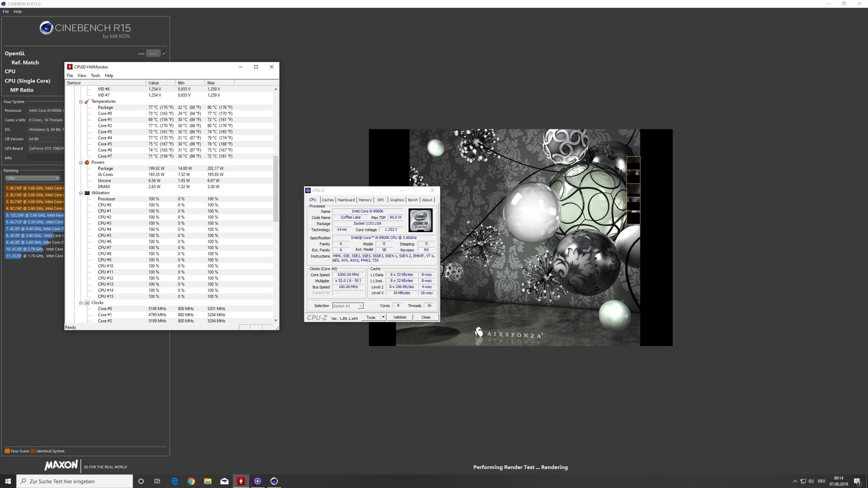The image size is (868, 488).
Task: Collapse the Utilization tree node in HWMonitor
Action: click(81, 193)
